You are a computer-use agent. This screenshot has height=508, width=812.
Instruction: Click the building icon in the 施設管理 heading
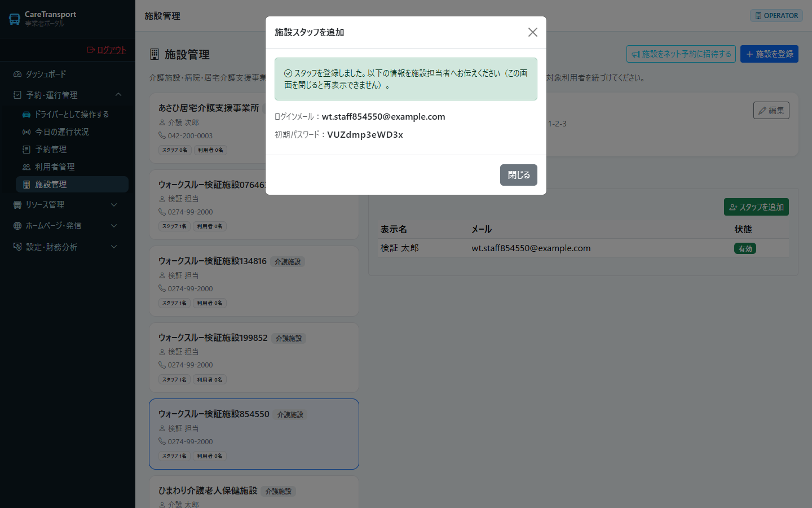155,54
